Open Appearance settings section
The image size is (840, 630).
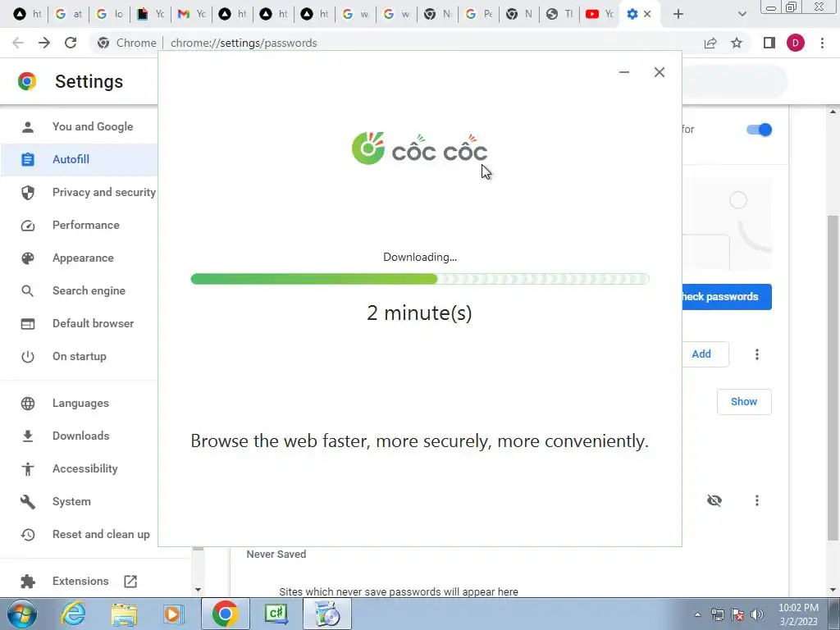pyautogui.click(x=83, y=258)
